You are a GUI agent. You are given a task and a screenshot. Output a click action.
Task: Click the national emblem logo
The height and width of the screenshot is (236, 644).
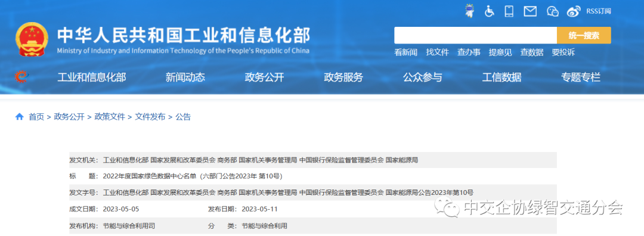pyautogui.click(x=32, y=40)
